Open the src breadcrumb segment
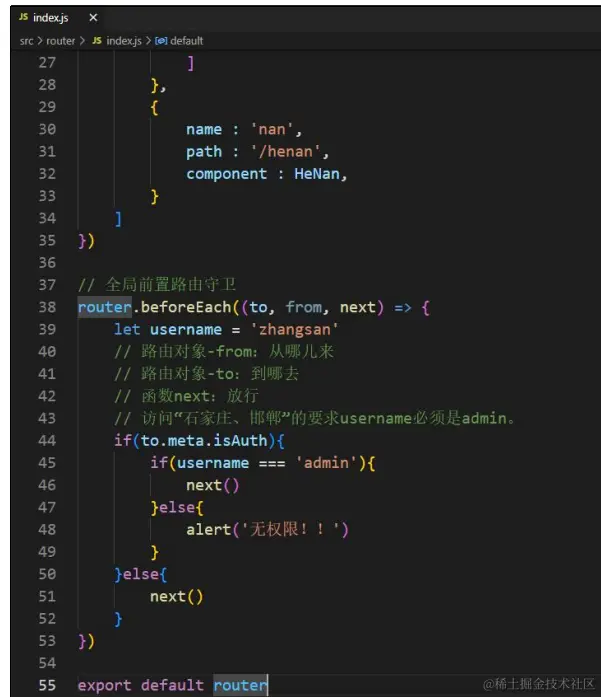Viewport: 601px width, 697px height. pyautogui.click(x=26, y=41)
